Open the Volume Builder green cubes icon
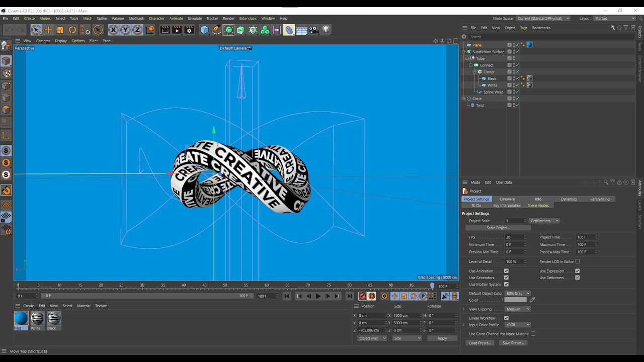The width and height of the screenshot is (644, 362). (x=265, y=30)
